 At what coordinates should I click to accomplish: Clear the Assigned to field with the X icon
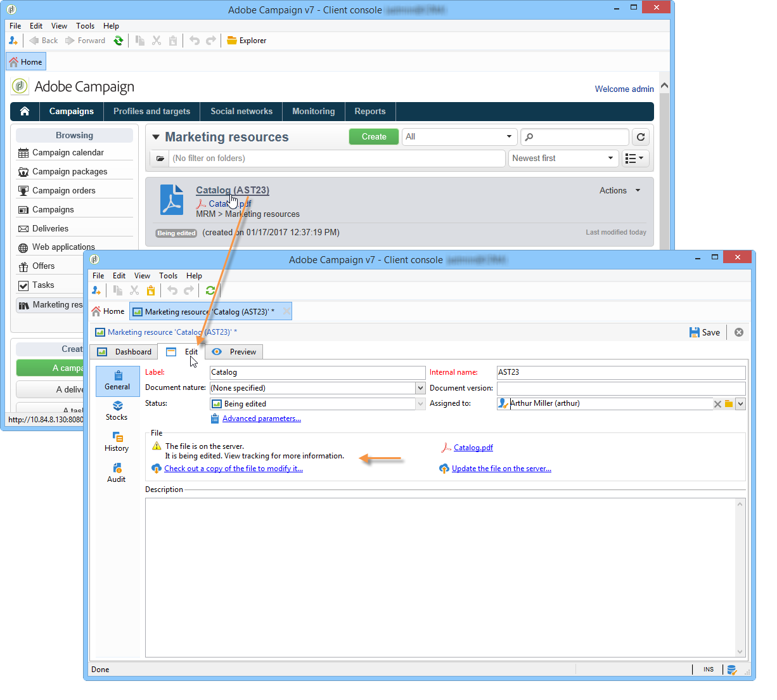(x=717, y=404)
